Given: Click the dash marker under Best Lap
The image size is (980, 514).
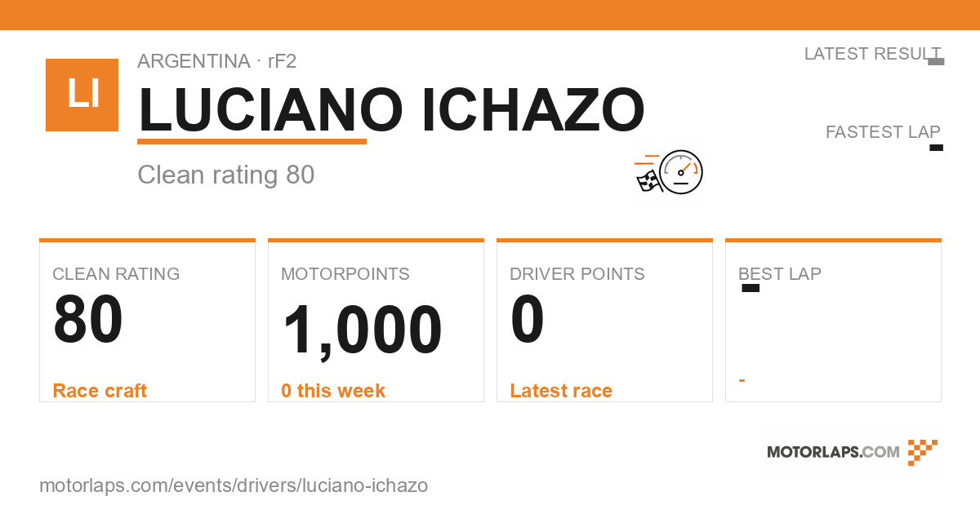Looking at the screenshot, I should click(751, 288).
